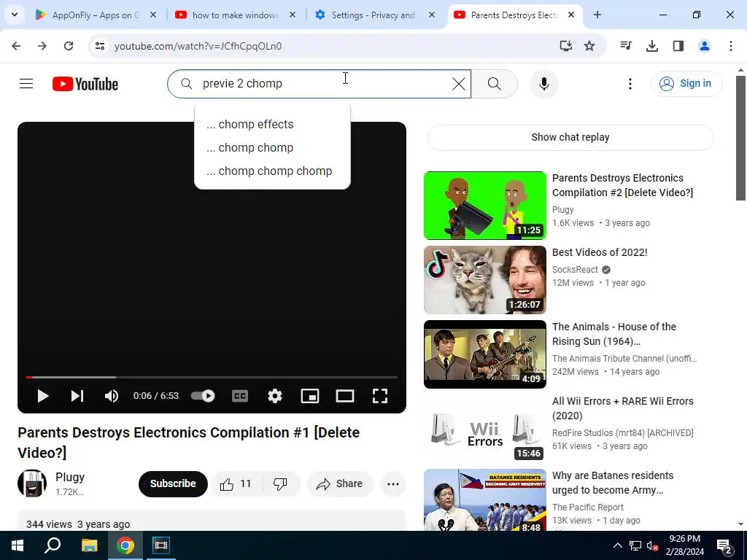Open video player settings gear
The width and height of the screenshot is (747, 560).
275,396
